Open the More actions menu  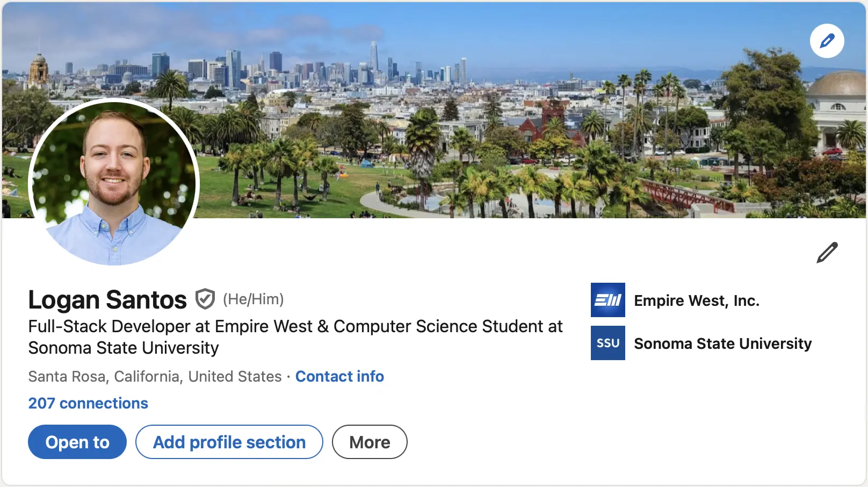[x=370, y=442]
